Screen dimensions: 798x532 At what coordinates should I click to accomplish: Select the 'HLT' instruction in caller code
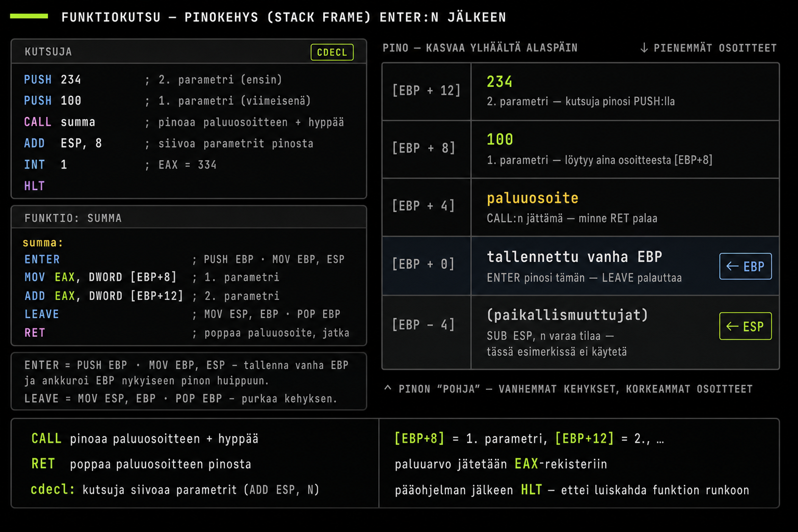tap(34, 186)
